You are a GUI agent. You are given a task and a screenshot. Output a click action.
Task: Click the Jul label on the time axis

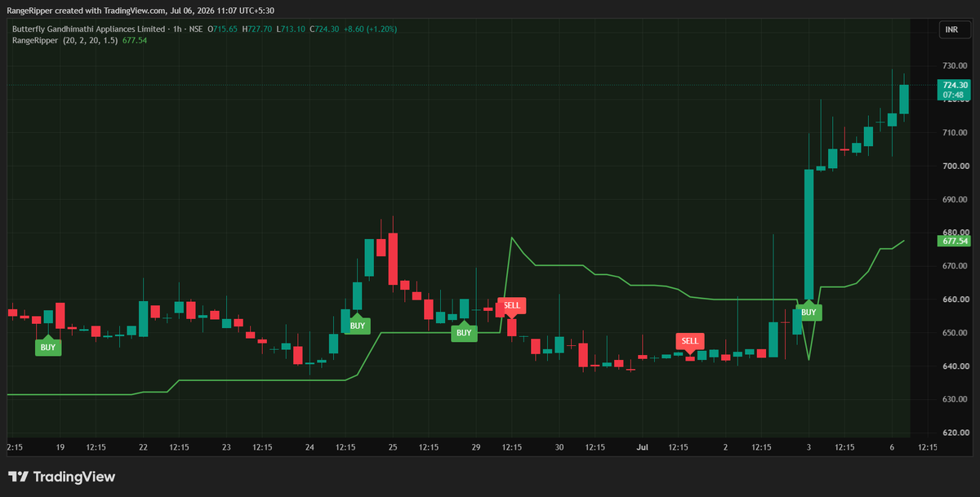pos(643,447)
